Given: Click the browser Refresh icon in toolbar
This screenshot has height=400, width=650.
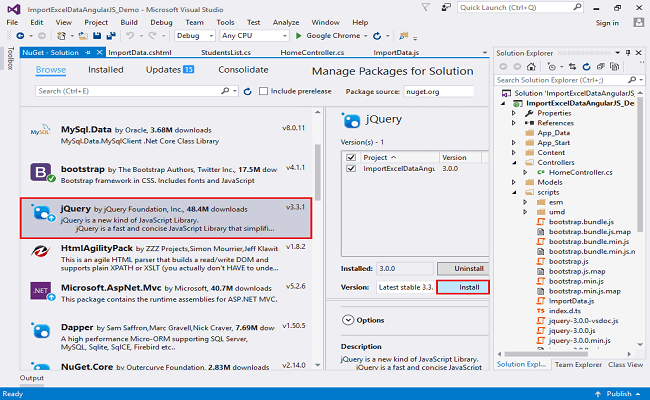Looking at the screenshot, I should pos(377,36).
